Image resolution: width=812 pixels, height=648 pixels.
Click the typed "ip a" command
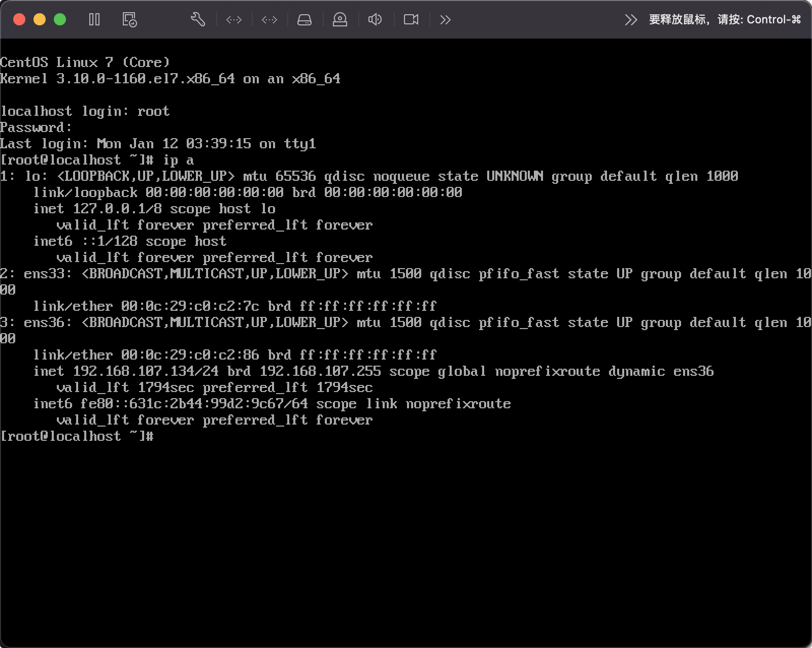click(178, 160)
